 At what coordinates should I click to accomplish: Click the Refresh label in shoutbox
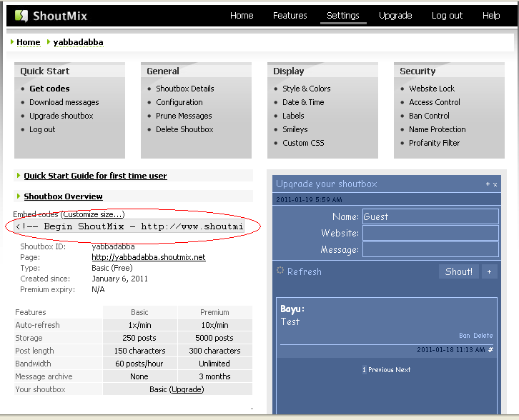[x=305, y=272]
